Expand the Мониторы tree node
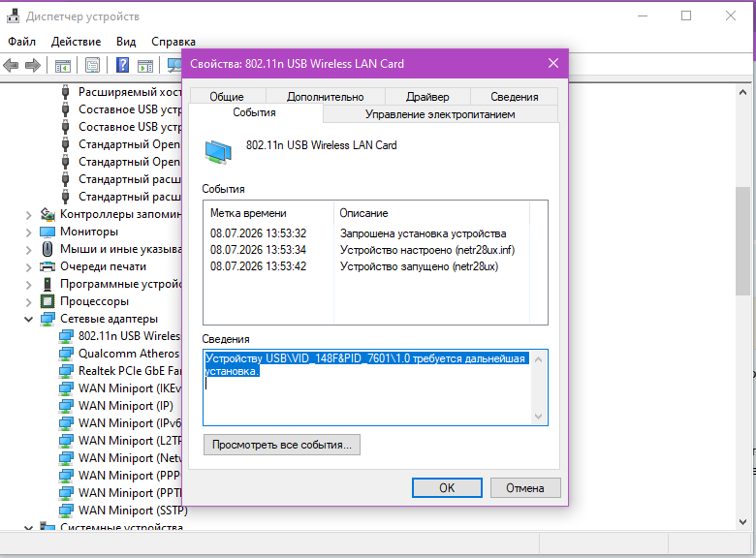Viewport: 756px width, 558px height. tap(28, 232)
